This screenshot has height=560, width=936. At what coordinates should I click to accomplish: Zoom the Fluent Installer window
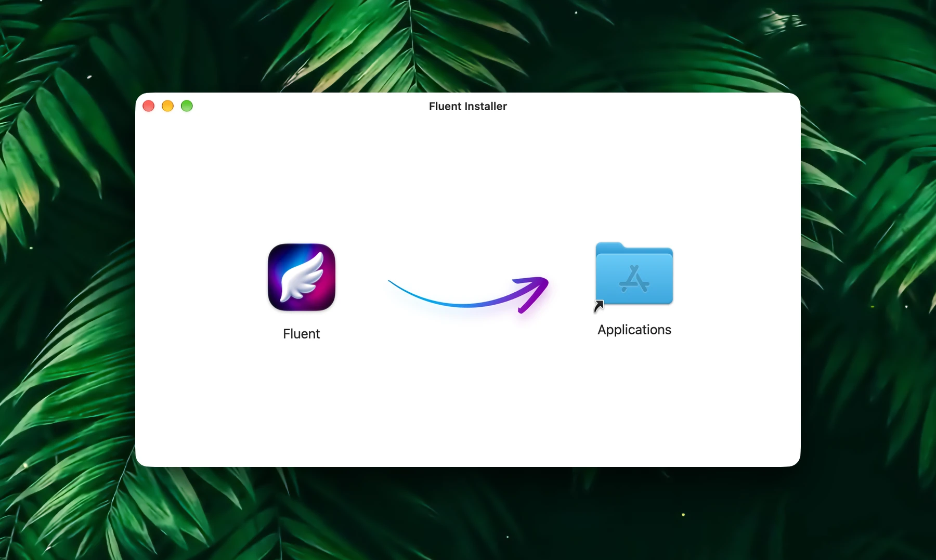pyautogui.click(x=187, y=106)
